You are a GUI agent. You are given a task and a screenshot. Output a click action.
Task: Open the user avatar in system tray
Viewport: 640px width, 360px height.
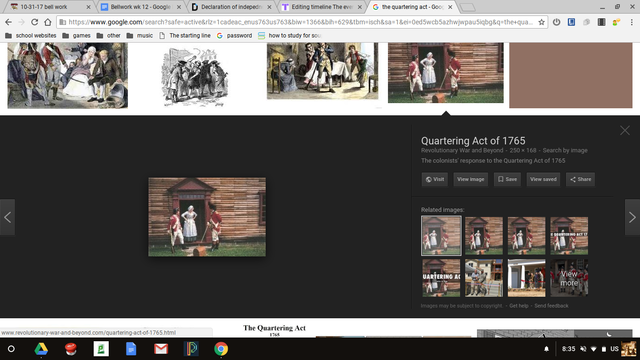pyautogui.click(x=628, y=349)
